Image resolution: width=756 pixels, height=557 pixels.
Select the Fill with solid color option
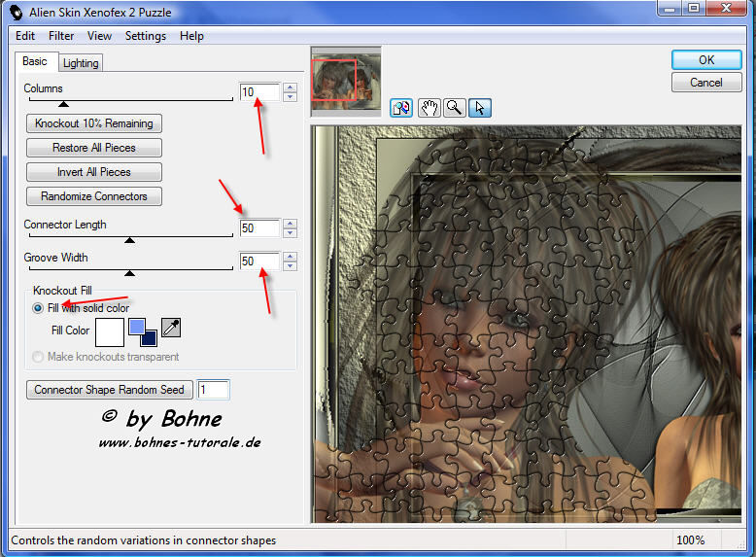pyautogui.click(x=38, y=308)
